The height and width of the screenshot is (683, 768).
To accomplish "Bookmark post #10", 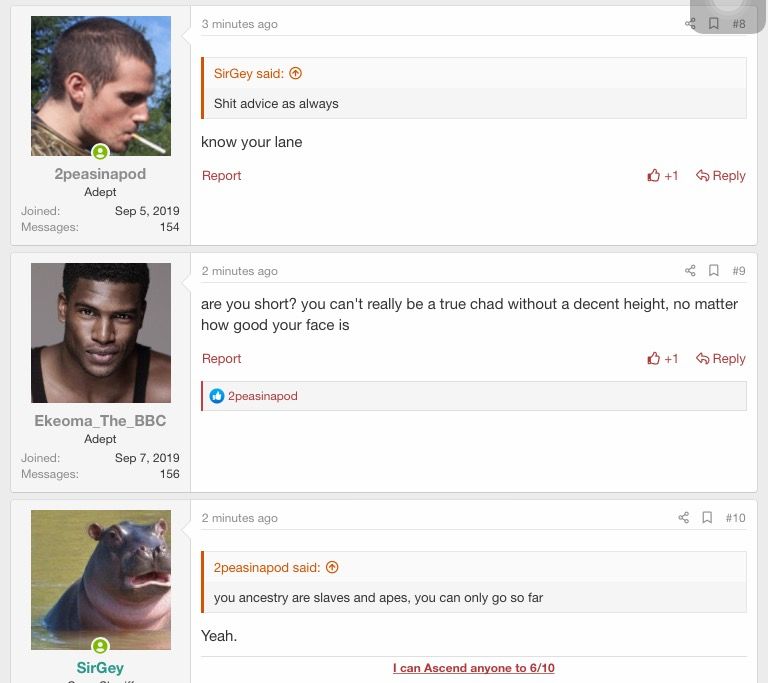I will tap(707, 518).
